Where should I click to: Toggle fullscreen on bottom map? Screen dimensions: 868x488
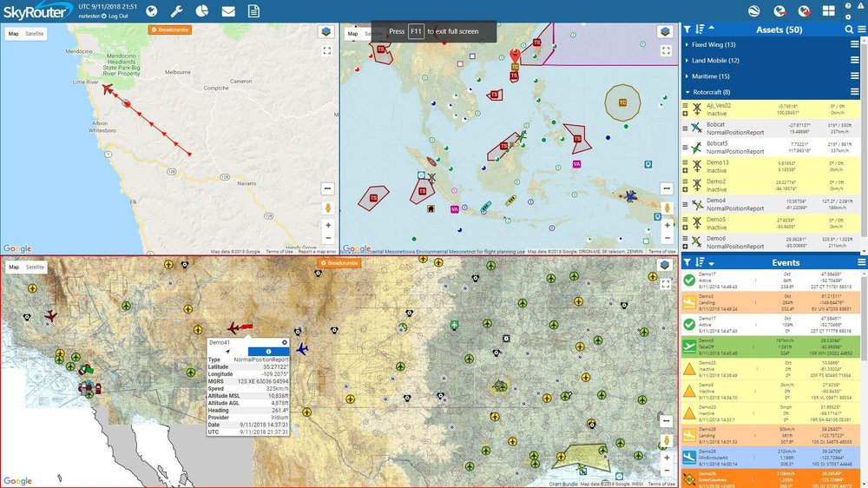click(666, 284)
